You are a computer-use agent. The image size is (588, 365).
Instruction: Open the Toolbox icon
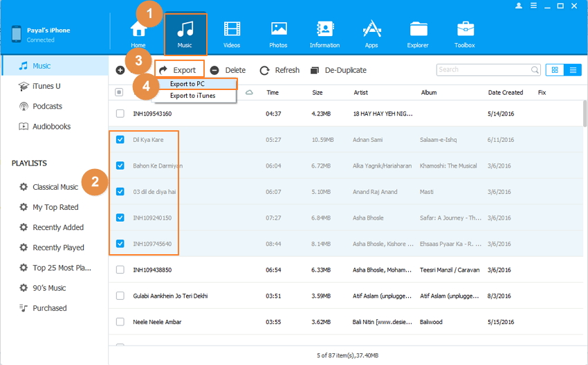coord(465,30)
